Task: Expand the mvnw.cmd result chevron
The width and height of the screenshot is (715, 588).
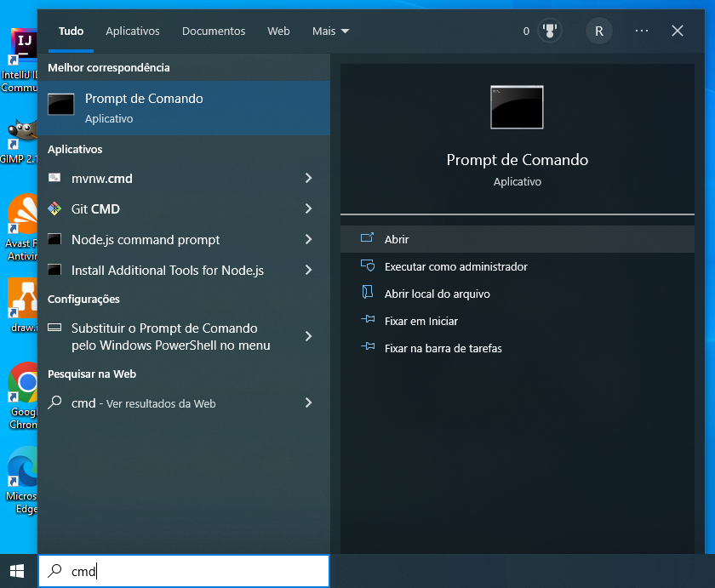Action: pos(308,178)
